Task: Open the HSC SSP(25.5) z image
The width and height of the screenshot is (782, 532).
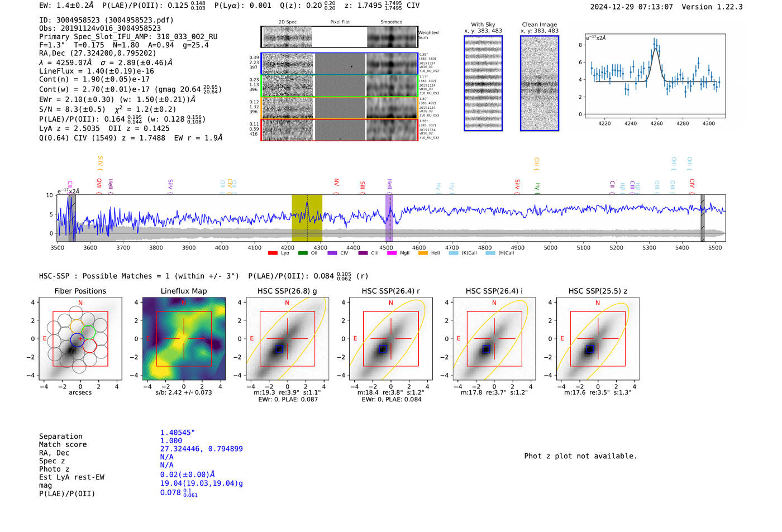Action: 598,339
